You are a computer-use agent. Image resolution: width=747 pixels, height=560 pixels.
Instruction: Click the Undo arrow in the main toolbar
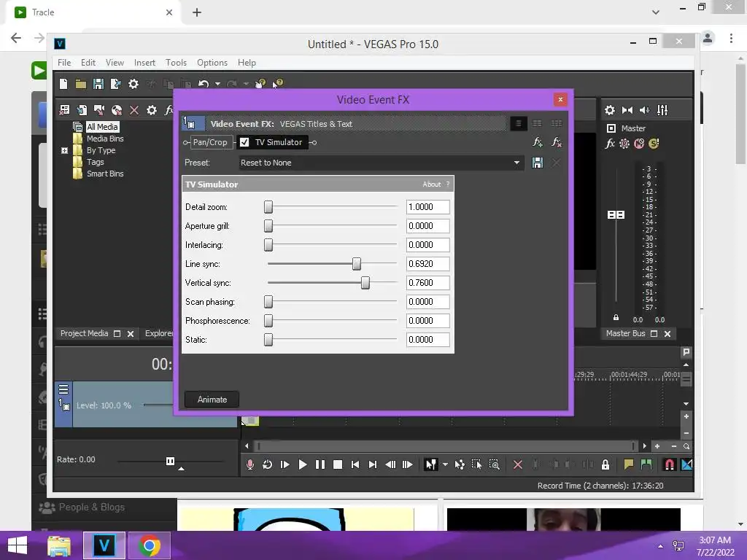pos(204,85)
